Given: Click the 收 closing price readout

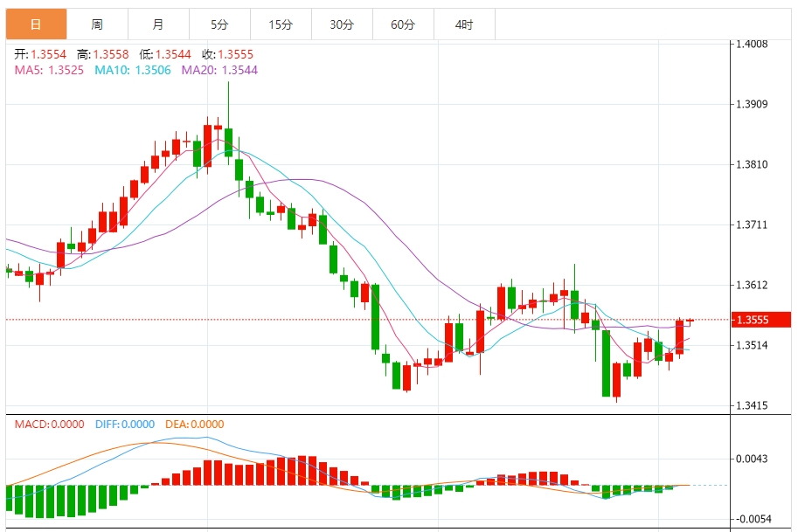Looking at the screenshot, I should pos(229,54).
